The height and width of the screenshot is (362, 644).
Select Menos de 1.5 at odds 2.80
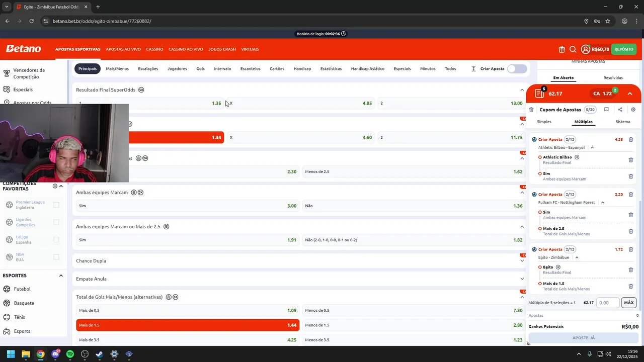click(414, 325)
